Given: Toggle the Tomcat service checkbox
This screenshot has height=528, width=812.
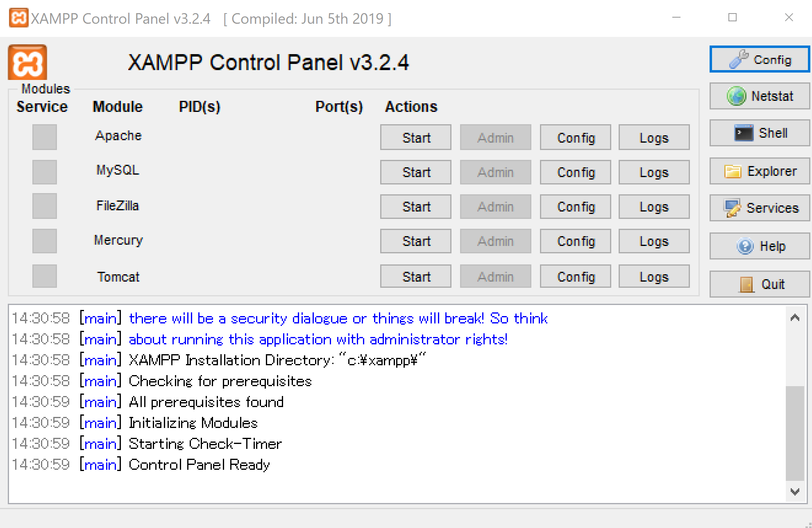Looking at the screenshot, I should pos(45,276).
